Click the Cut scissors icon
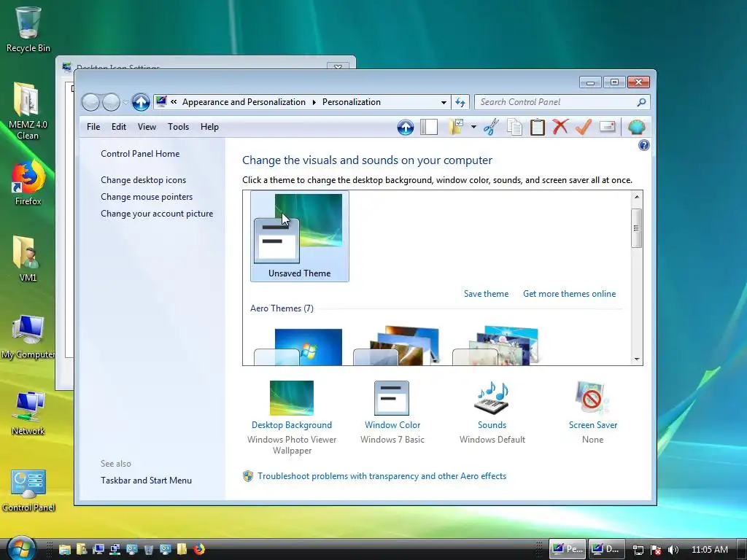The height and width of the screenshot is (560, 747). click(491, 127)
